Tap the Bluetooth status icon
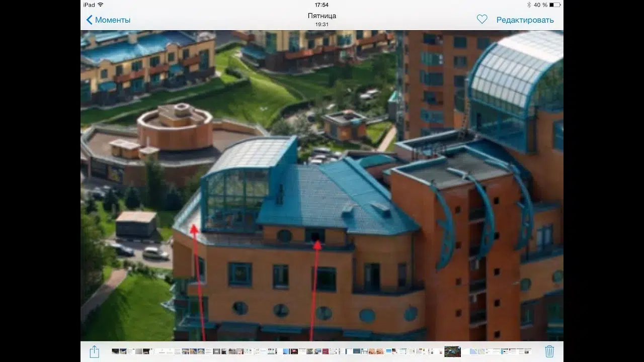Image resolution: width=644 pixels, height=362 pixels. (x=529, y=5)
